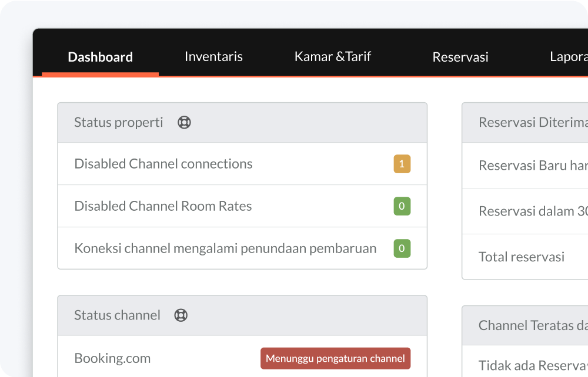Click the Status properti help icon
The image size is (588, 377).
[184, 122]
